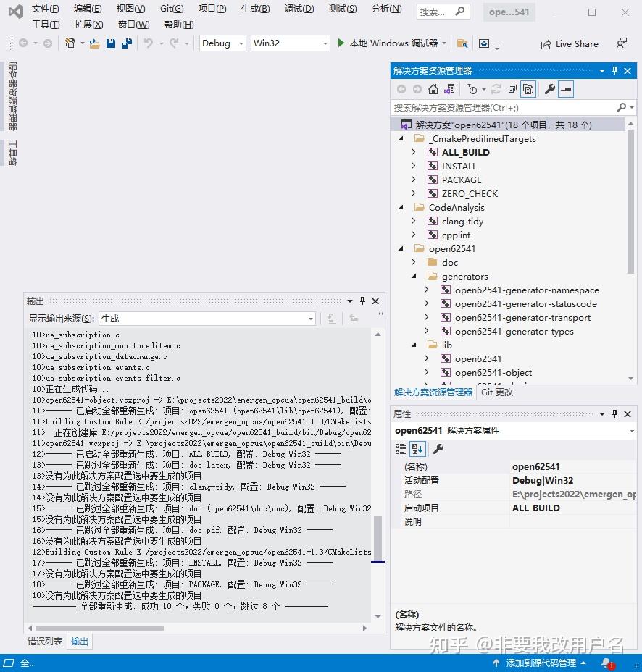
Task: Open the Properties wrench icon in Solution Explorer
Action: (x=551, y=88)
